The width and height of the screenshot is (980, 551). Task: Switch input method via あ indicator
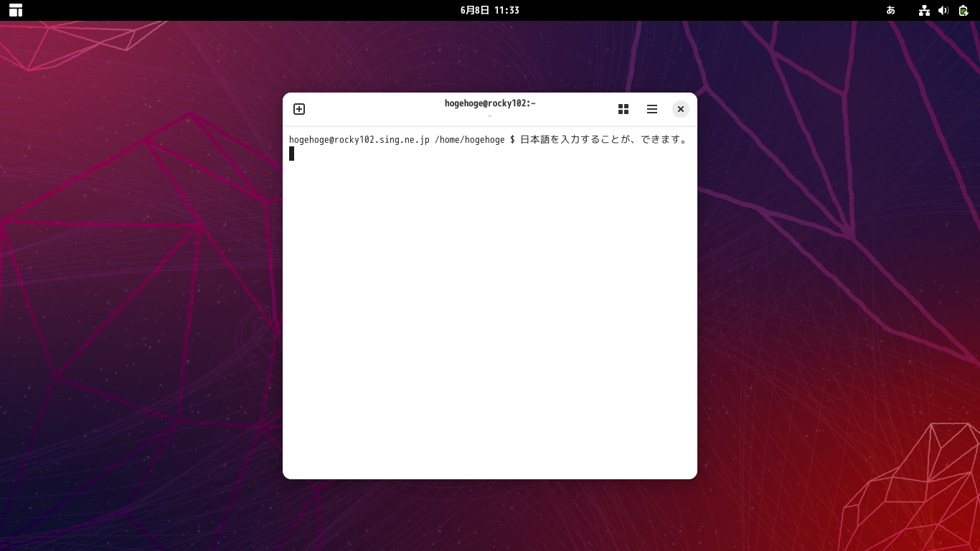pyautogui.click(x=891, y=10)
